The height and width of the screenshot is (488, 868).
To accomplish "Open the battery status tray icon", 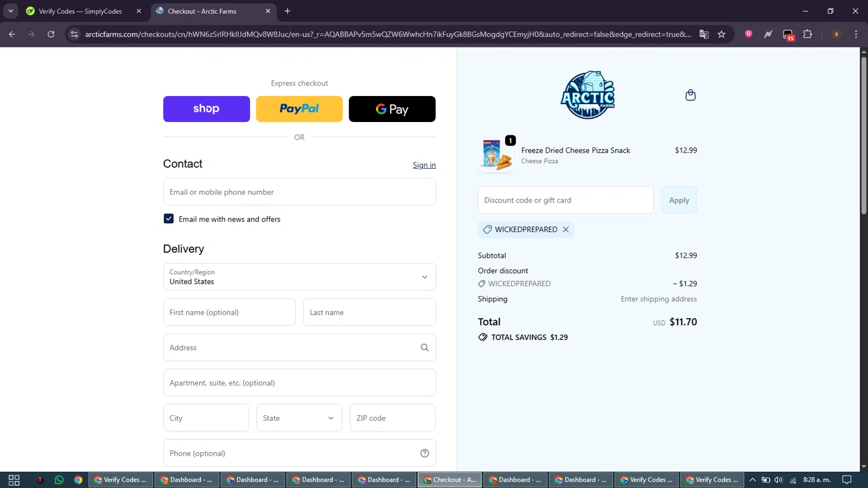I will point(766,480).
